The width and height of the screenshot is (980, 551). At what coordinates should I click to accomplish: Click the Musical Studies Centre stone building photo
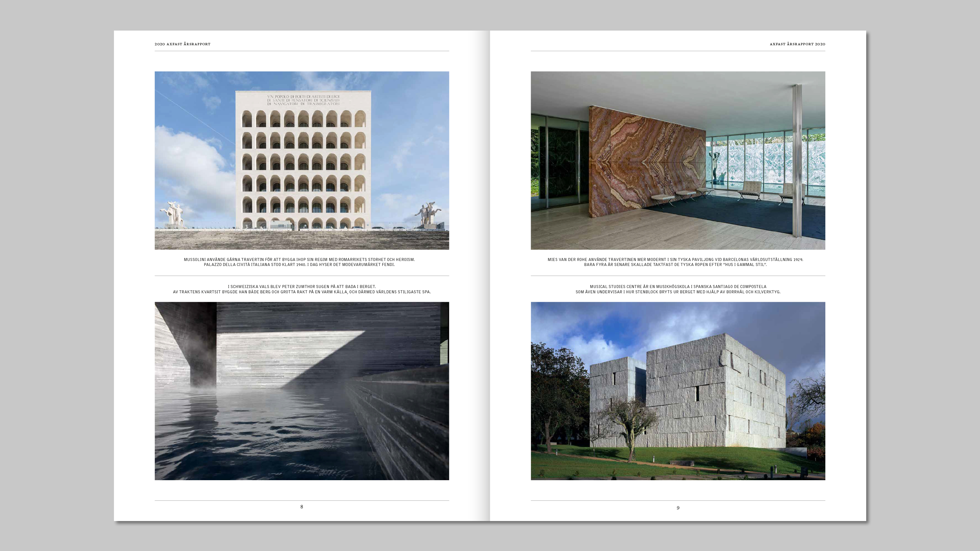click(x=678, y=391)
